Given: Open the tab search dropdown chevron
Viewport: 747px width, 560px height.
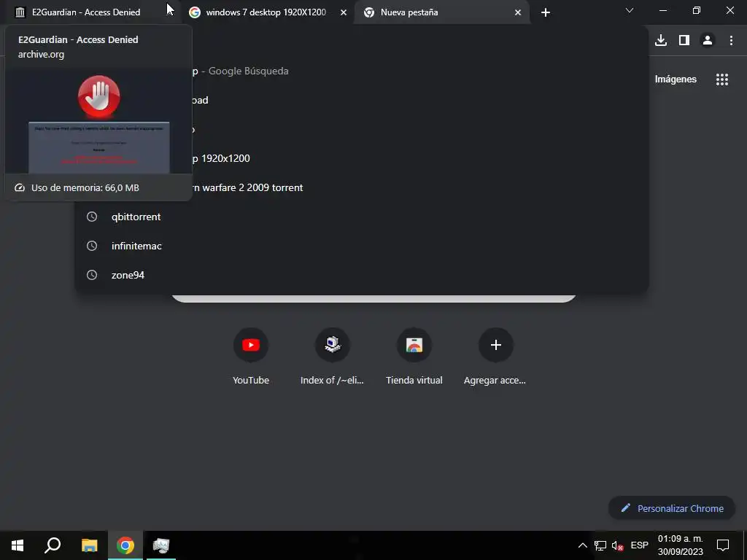Looking at the screenshot, I should 630,10.
